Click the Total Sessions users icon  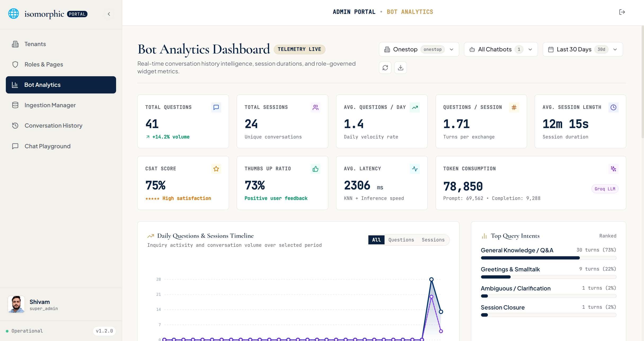tap(315, 107)
